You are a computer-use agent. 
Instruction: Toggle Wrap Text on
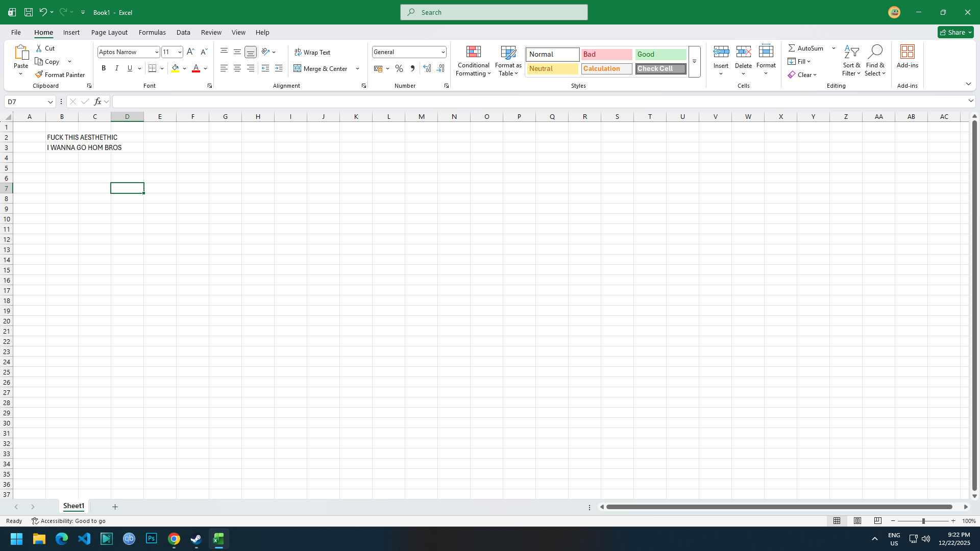[312, 52]
